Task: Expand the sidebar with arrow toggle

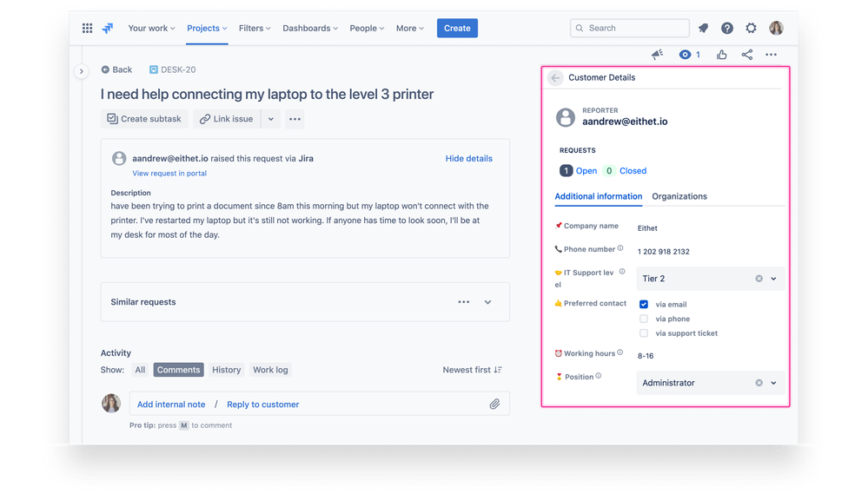Action: pos(82,71)
